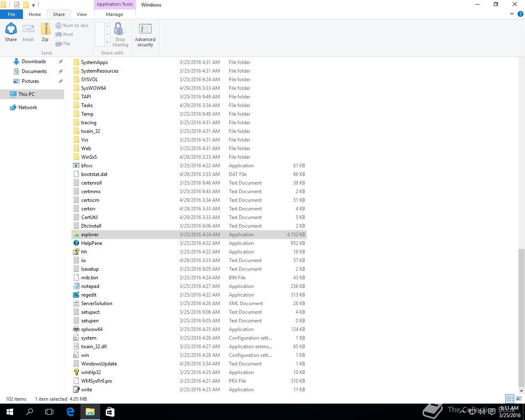Select the explorer application icon
The height and width of the screenshot is (420, 525).
click(76, 235)
